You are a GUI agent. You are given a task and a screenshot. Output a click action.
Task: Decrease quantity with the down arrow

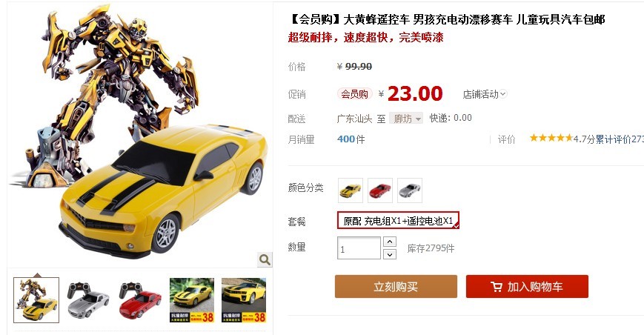tap(390, 254)
